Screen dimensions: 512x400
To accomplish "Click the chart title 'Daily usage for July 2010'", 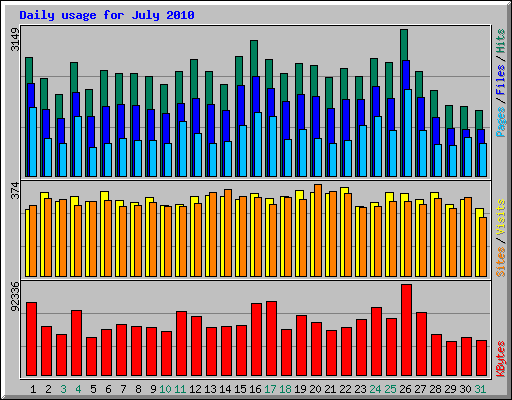I will (107, 15).
